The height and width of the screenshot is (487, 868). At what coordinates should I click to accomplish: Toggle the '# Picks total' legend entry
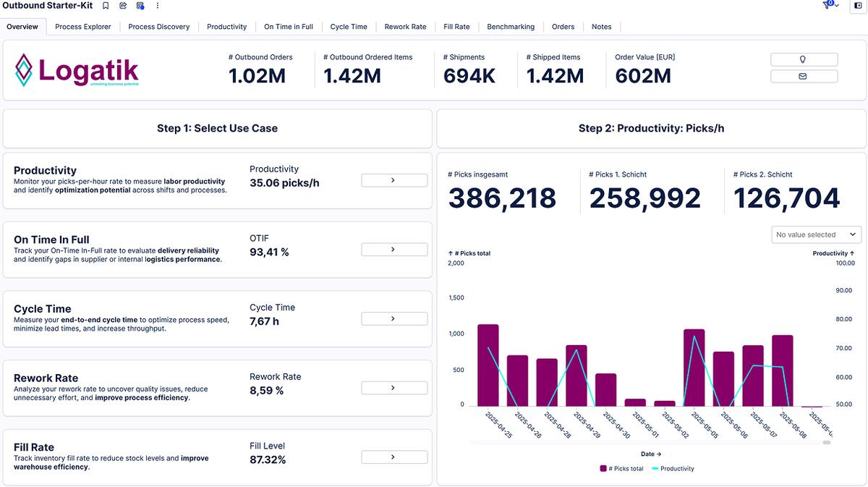coord(621,469)
